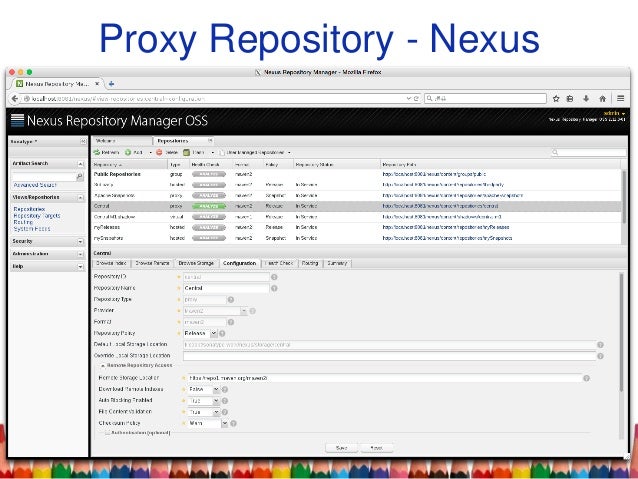Click the Repository Name input field
This screenshot has height=479, width=638.
tap(226, 288)
